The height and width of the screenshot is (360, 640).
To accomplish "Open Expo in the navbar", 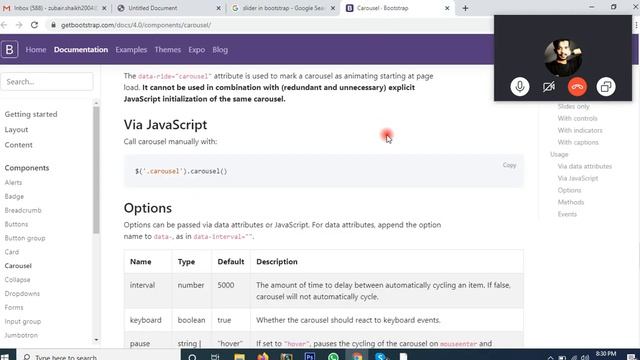I will coord(196,50).
